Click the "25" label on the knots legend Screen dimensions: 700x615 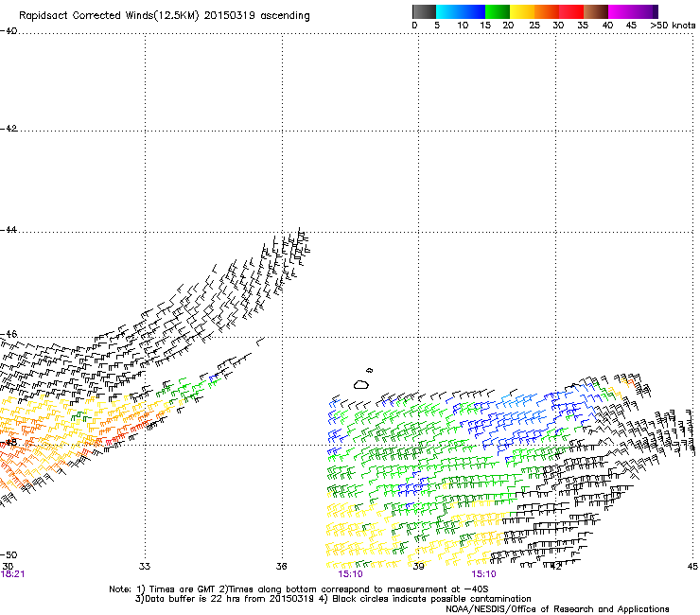tap(534, 26)
